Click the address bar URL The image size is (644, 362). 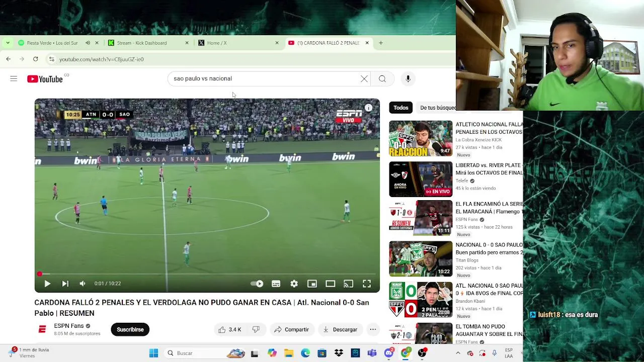tap(102, 59)
